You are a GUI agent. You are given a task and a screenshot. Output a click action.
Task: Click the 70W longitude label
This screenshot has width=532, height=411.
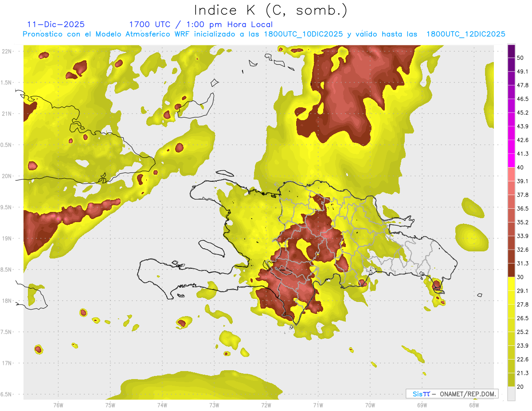[x=370, y=405]
